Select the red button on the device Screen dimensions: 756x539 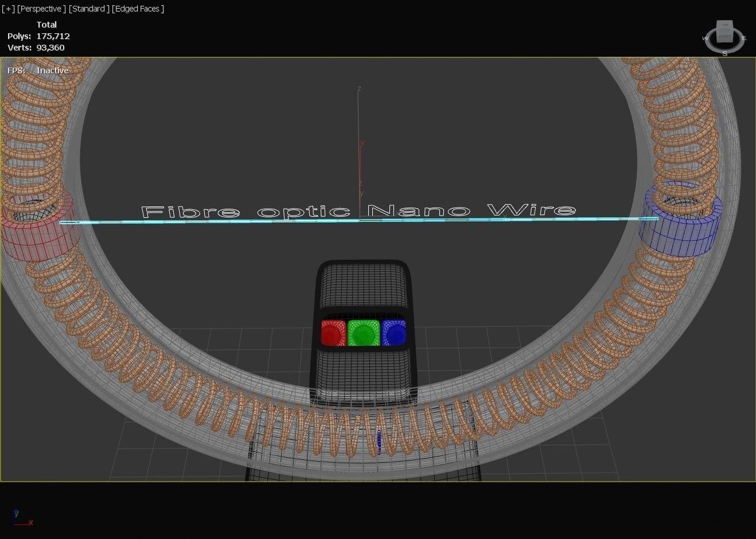coord(333,333)
